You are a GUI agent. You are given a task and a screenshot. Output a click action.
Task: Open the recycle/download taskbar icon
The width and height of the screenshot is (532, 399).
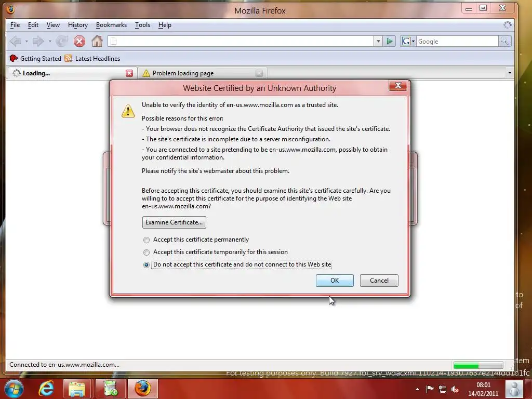(110, 389)
